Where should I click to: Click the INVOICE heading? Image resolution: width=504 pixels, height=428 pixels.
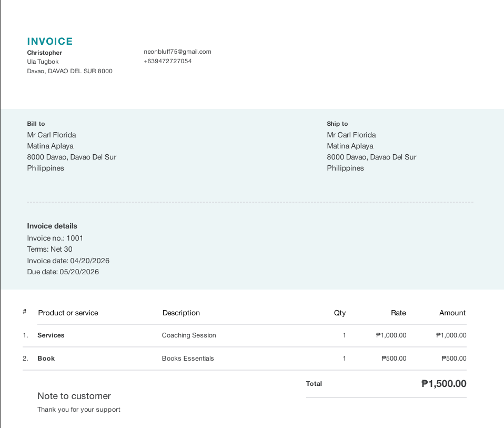coord(50,42)
